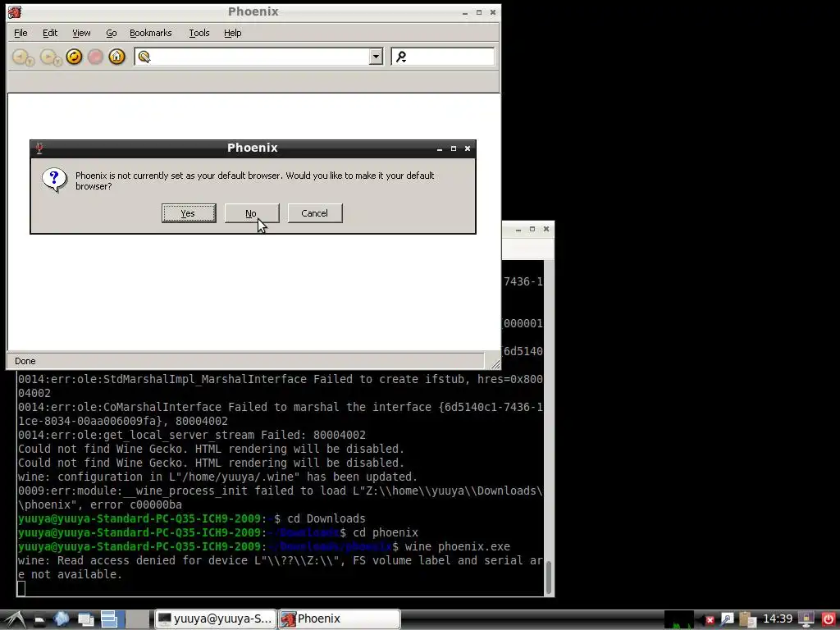Go to the Home page icon
840x630 pixels.
(x=116, y=57)
